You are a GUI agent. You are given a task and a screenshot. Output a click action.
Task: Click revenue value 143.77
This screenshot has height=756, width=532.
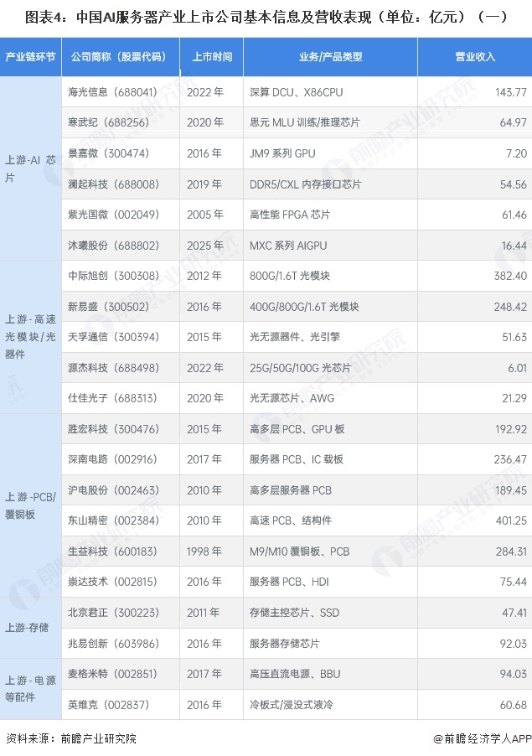[x=511, y=92]
